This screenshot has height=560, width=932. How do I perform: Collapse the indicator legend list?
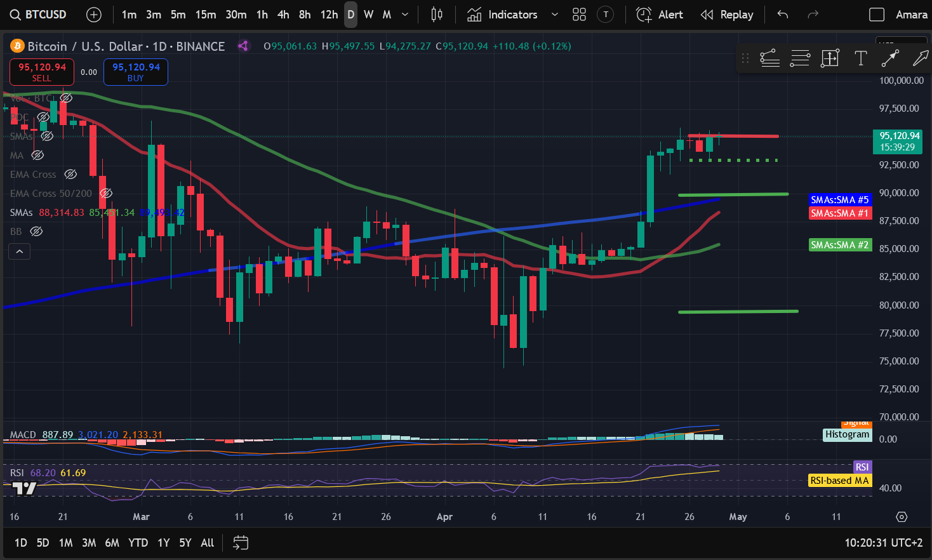click(x=20, y=252)
